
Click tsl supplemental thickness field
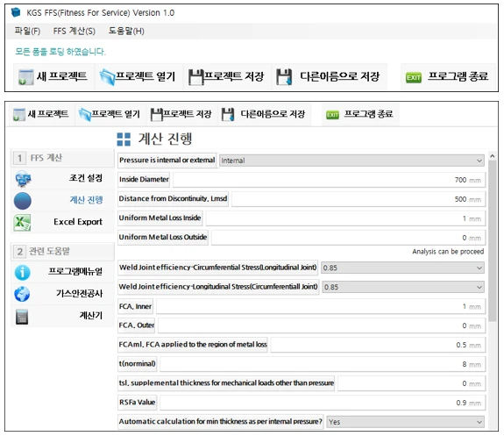412,383
